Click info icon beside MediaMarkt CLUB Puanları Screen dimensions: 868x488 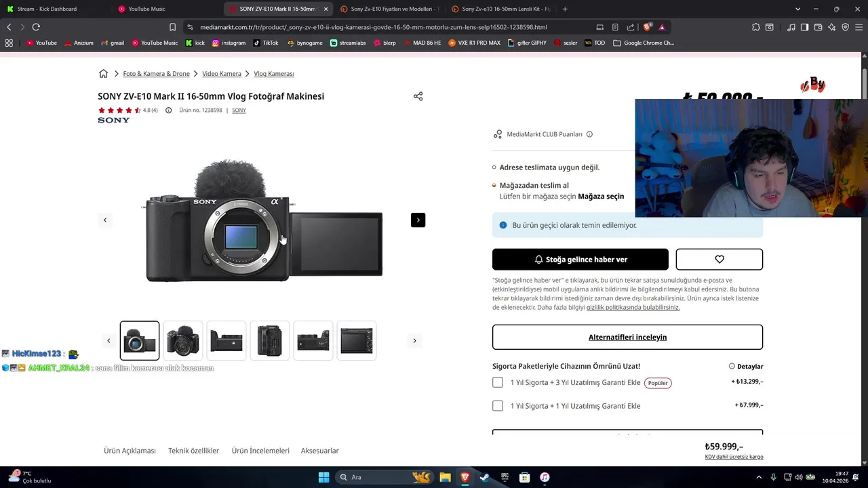click(x=589, y=134)
